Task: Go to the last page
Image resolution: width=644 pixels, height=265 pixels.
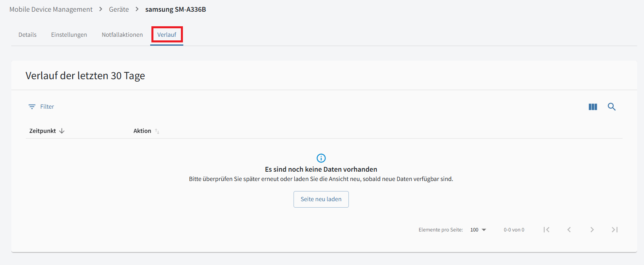Action: (x=615, y=230)
